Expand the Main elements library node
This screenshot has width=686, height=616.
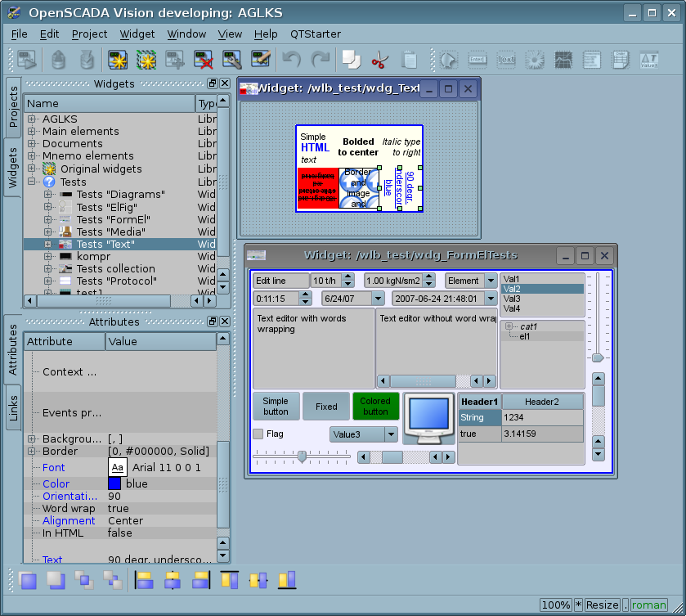(33, 131)
